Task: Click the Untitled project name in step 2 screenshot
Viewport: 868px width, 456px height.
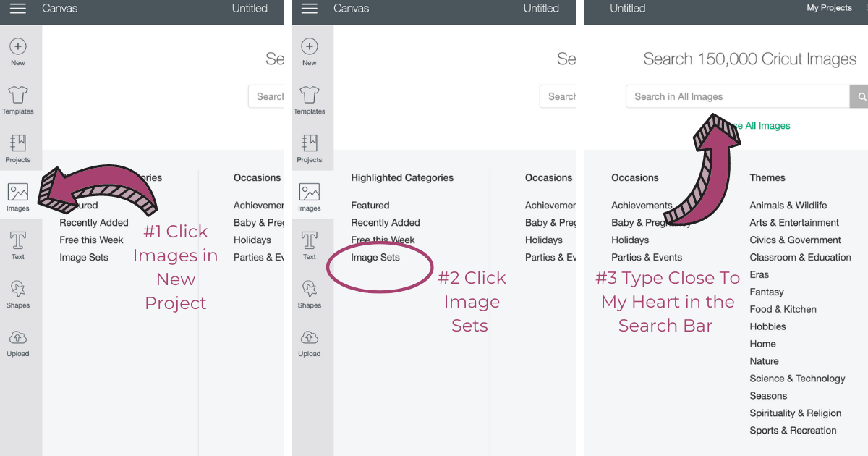Action: [x=541, y=9]
